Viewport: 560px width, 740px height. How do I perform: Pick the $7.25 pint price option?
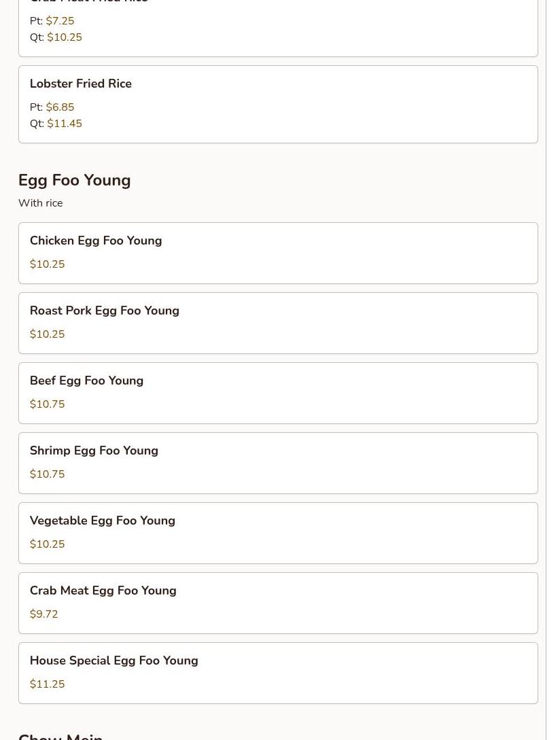click(60, 21)
